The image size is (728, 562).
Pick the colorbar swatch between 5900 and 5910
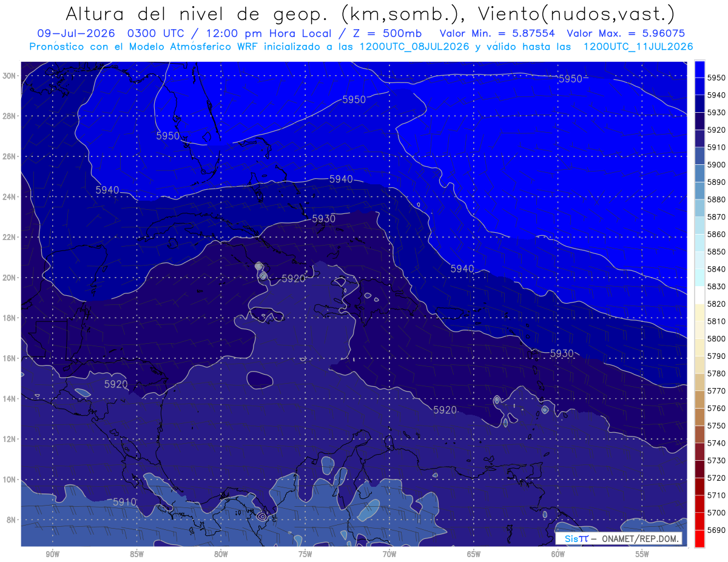point(699,156)
